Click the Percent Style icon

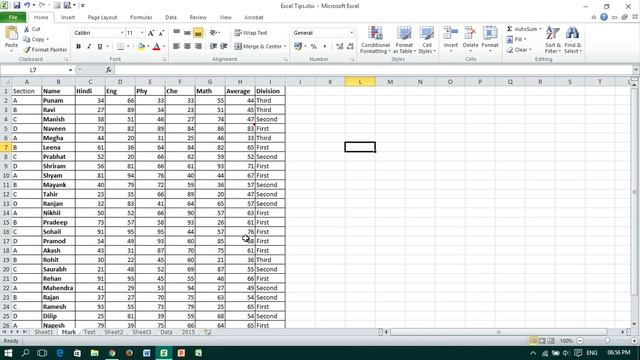click(x=313, y=47)
